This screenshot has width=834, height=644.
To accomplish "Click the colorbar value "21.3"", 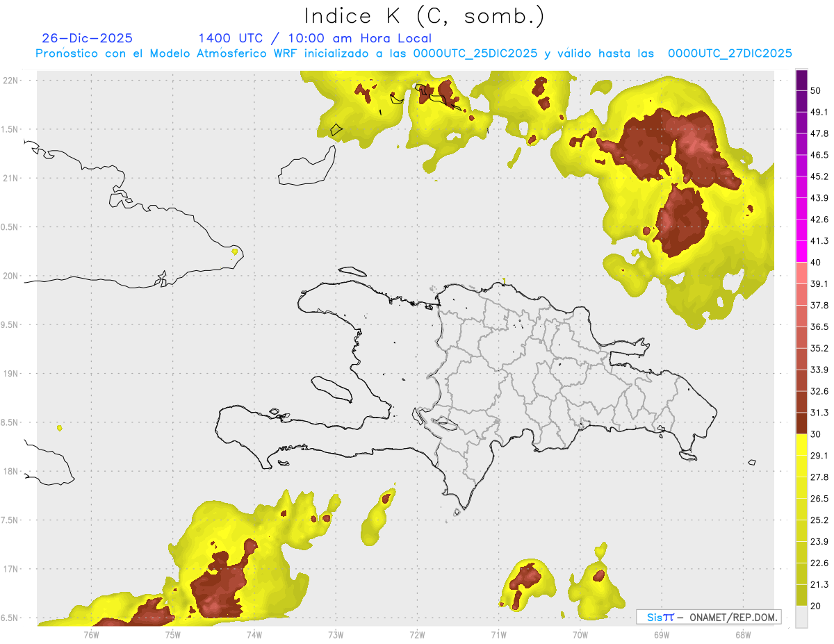I will 819,585.
